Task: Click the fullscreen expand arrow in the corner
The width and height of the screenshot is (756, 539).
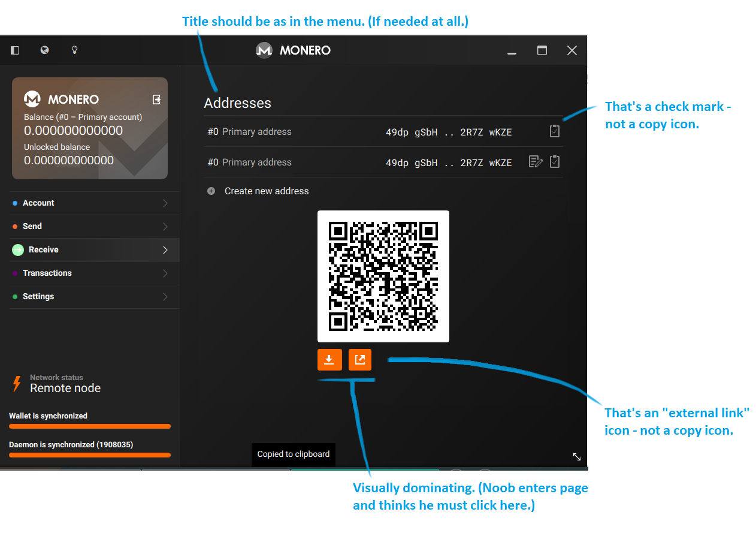Action: [576, 456]
